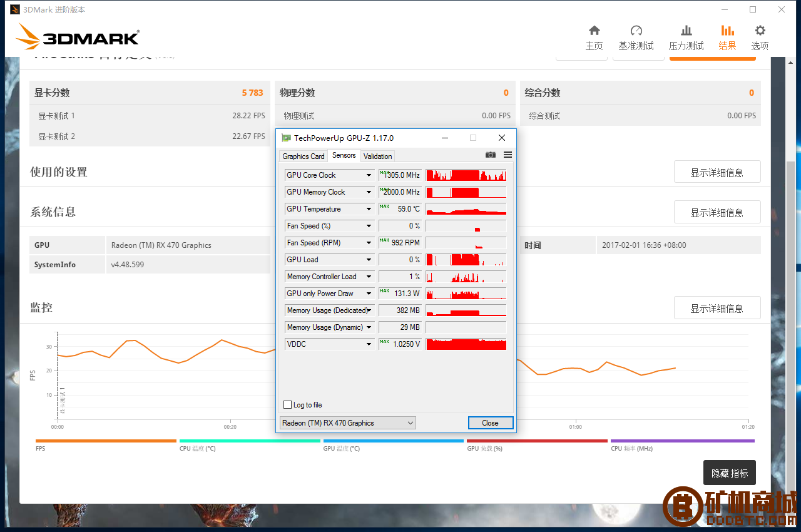
Task: Toggle GPU 负载 red legend bar
Action: (x=537, y=441)
